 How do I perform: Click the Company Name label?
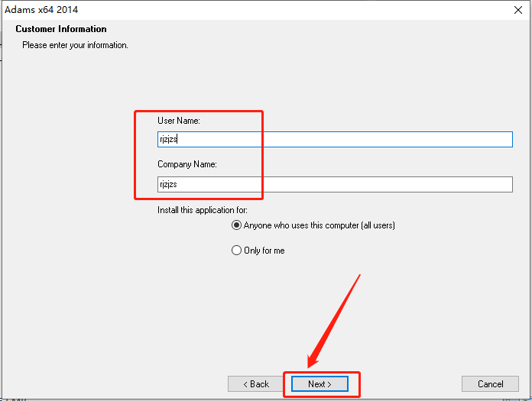point(187,164)
